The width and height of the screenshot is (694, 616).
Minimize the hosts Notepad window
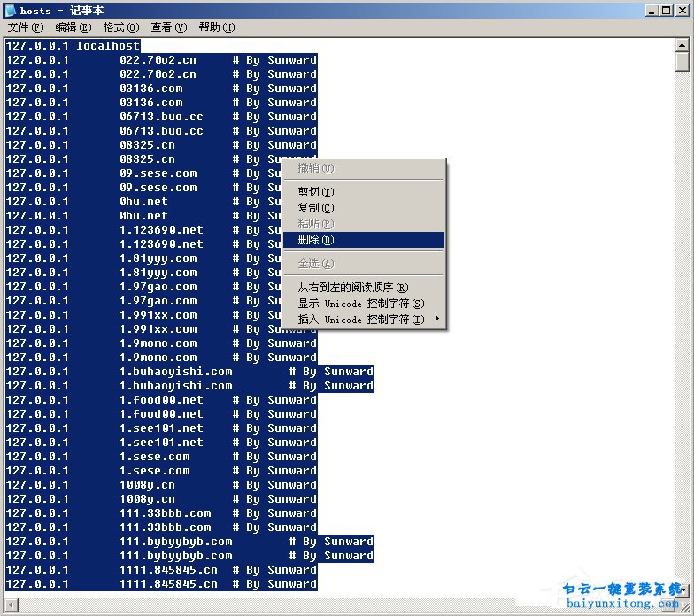coord(651,11)
